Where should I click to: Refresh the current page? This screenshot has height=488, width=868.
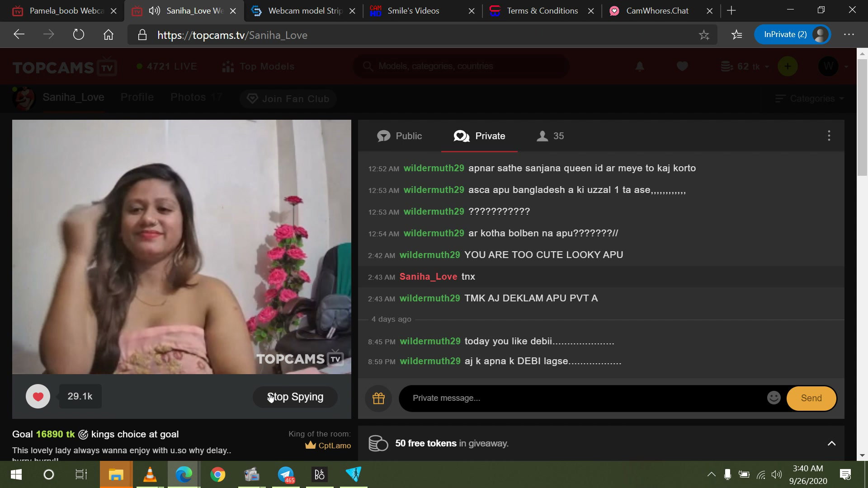(x=79, y=35)
